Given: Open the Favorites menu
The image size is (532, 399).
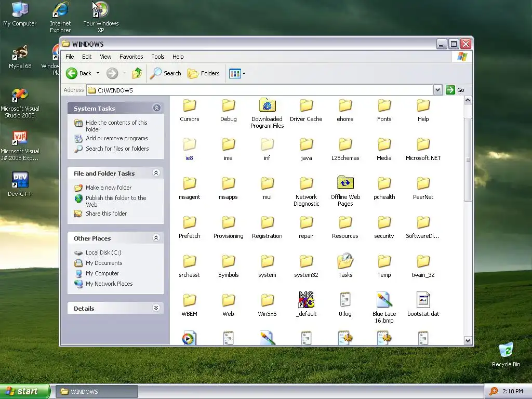Looking at the screenshot, I should click(131, 57).
